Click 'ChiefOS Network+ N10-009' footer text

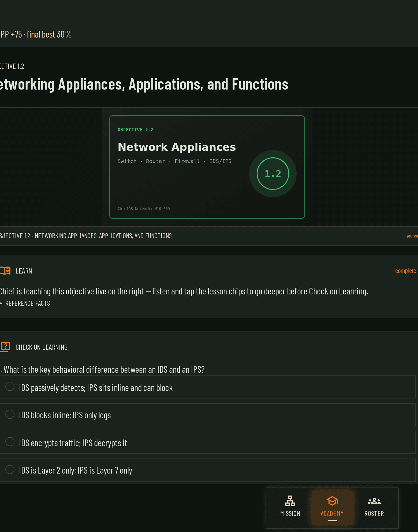(144, 209)
